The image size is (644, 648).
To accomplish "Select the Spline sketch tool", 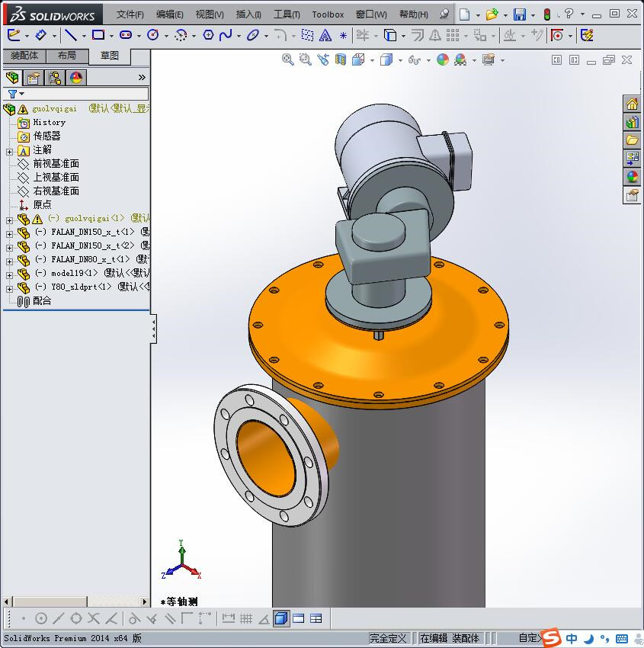I will point(226,35).
